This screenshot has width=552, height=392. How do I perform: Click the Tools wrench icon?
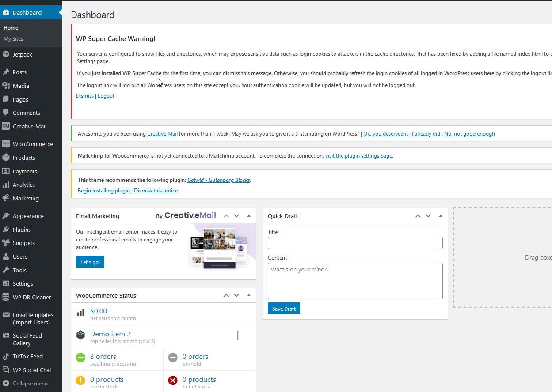click(x=6, y=270)
